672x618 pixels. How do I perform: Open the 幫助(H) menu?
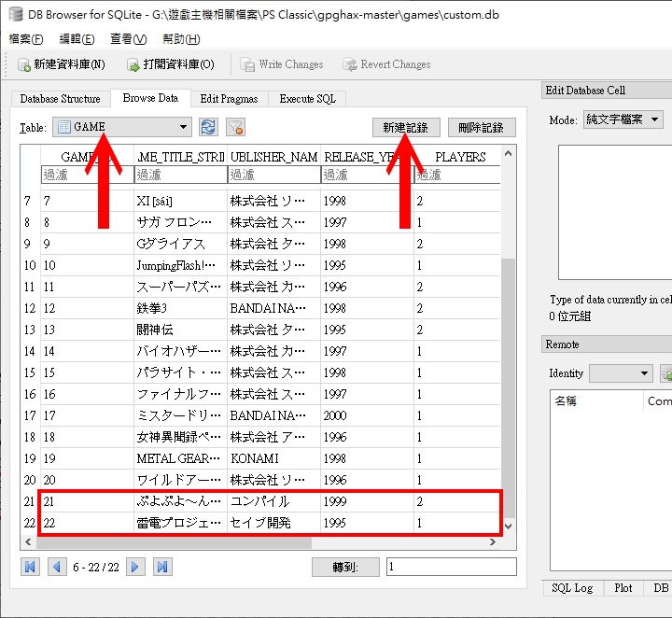click(181, 39)
